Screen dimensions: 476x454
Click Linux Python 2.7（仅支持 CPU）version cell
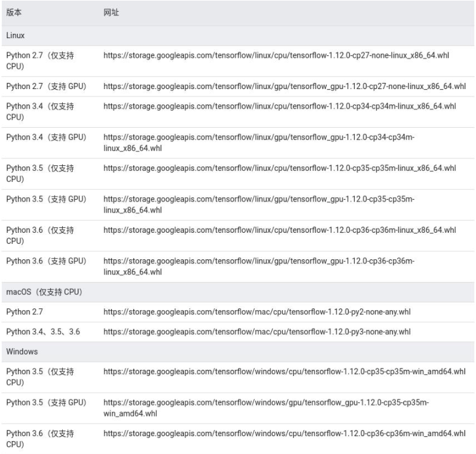pos(40,61)
